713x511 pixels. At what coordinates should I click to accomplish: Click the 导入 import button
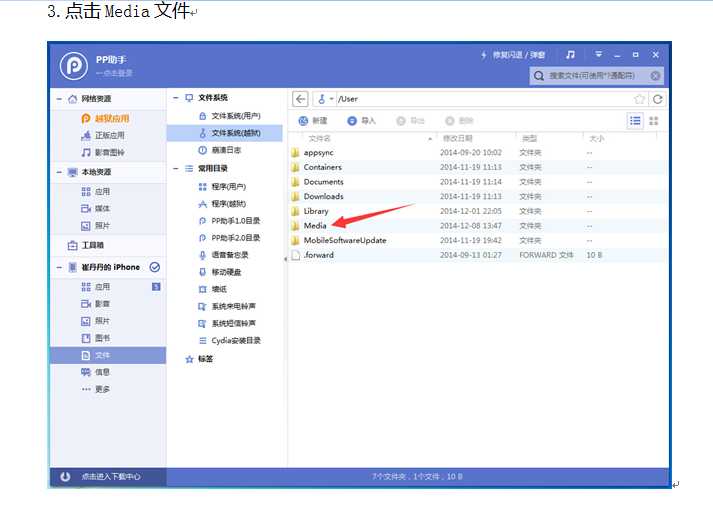(361, 121)
